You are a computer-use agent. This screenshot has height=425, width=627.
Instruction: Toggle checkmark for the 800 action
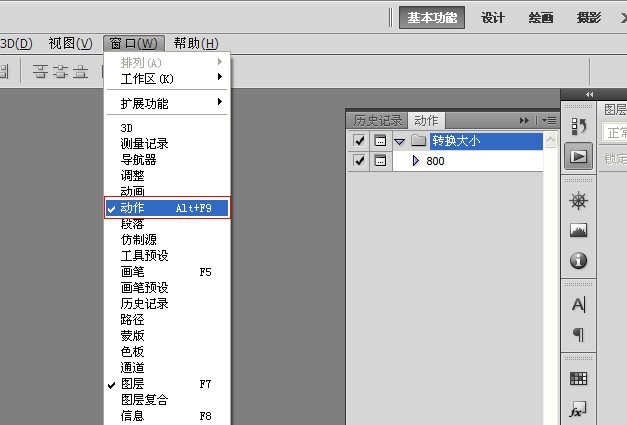pos(360,160)
